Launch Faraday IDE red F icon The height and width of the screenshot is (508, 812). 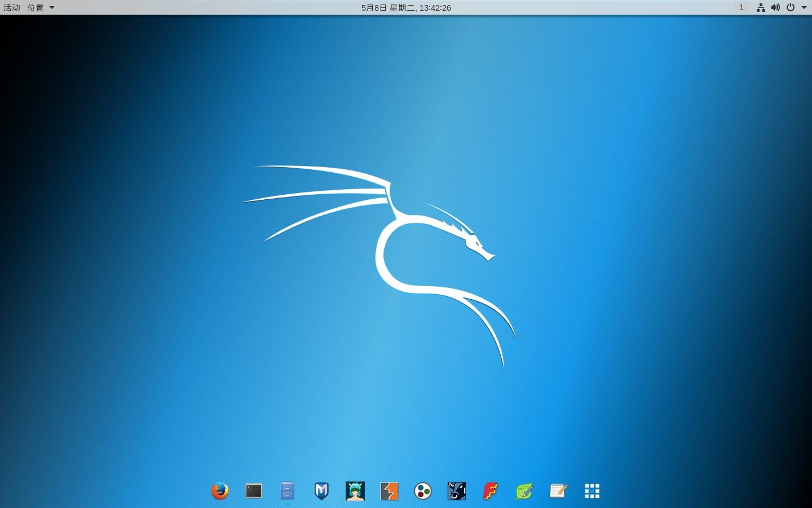(x=491, y=491)
